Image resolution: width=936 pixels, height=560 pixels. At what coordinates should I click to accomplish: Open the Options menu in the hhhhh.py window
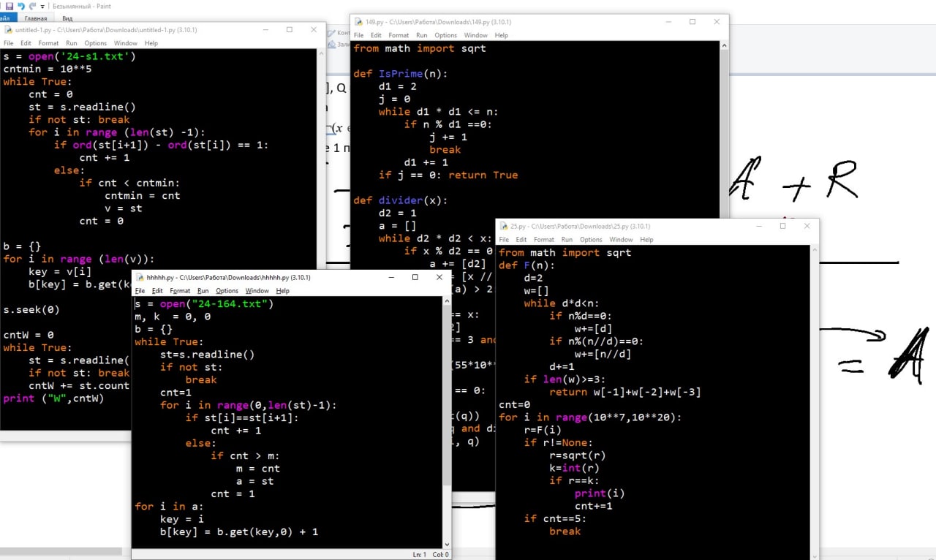pyautogui.click(x=227, y=291)
